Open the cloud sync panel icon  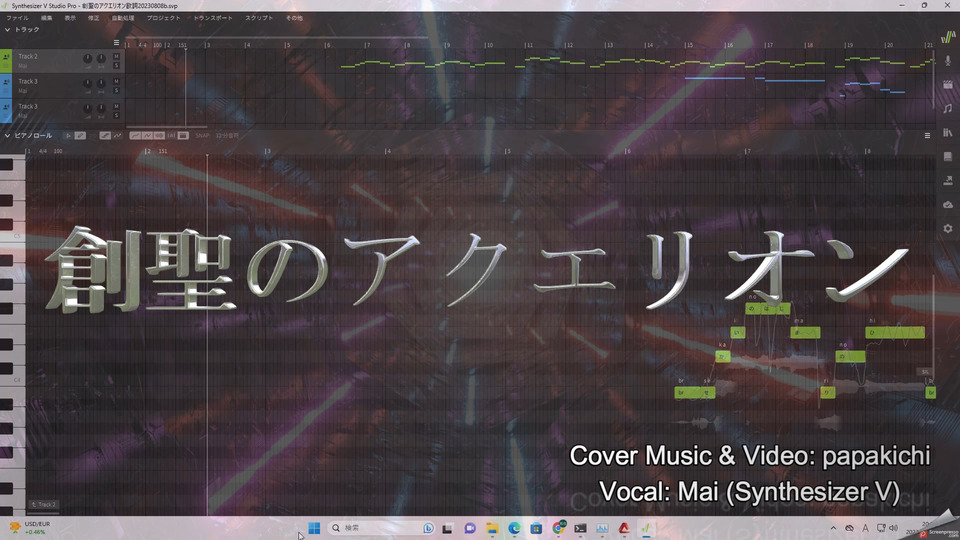click(948, 204)
